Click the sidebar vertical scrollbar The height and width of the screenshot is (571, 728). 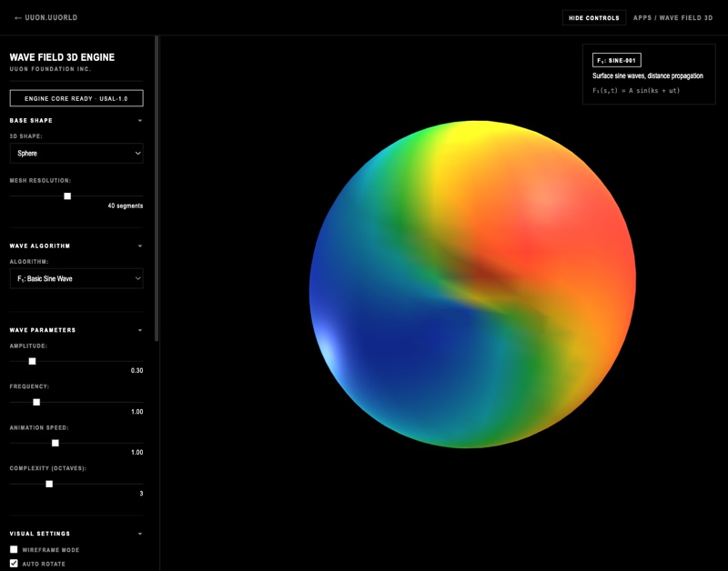coord(157,189)
